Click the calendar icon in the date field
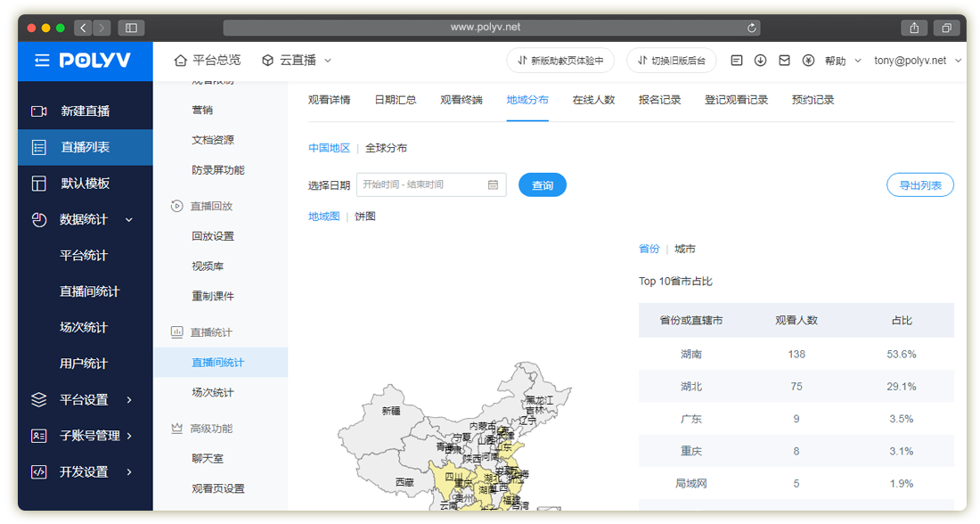Image resolution: width=980 pixels, height=524 pixels. (493, 185)
